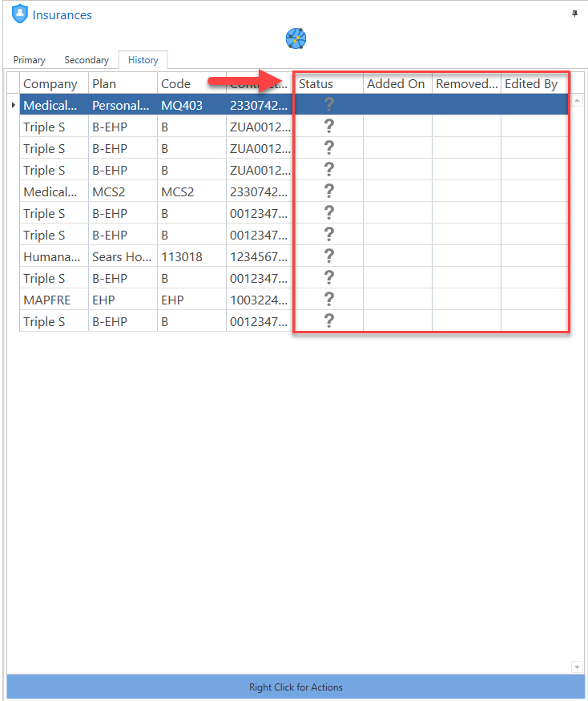Select the 2330742... contract cell in MCS2 row
Image resolution: width=588 pixels, height=701 pixels.
point(260,191)
